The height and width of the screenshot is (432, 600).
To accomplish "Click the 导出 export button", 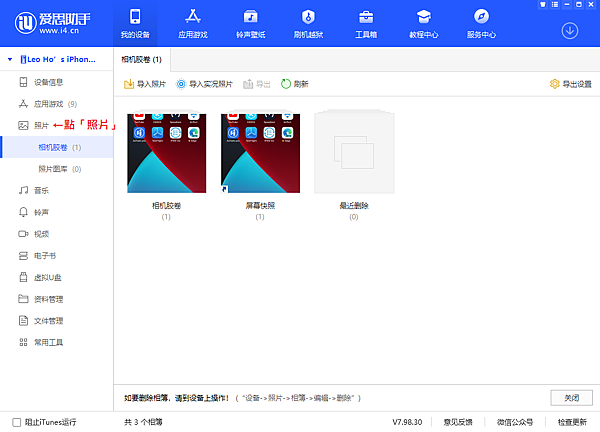I will [x=257, y=84].
